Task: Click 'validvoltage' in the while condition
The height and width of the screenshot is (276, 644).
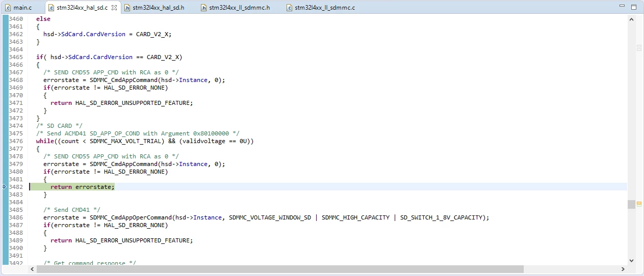Action: tap(204, 141)
